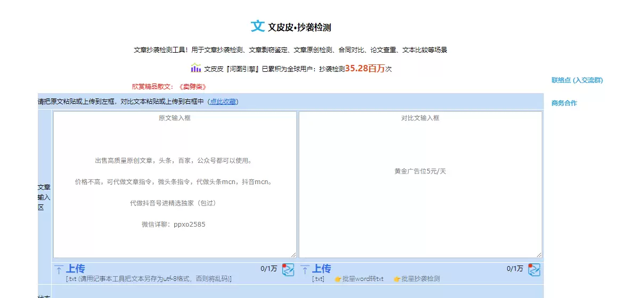The width and height of the screenshot is (644, 298).
Task: Open the 《卖劈柴》 essay link
Action: coord(193,86)
